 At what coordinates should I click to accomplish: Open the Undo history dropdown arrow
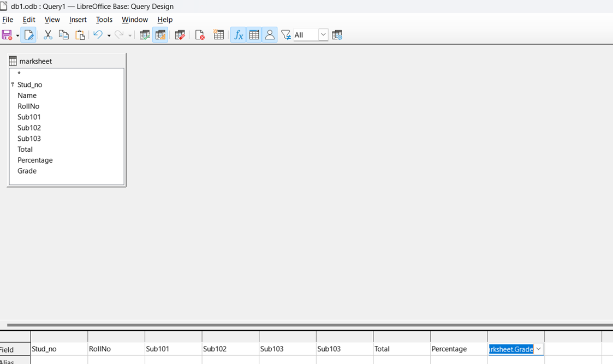coord(109,35)
